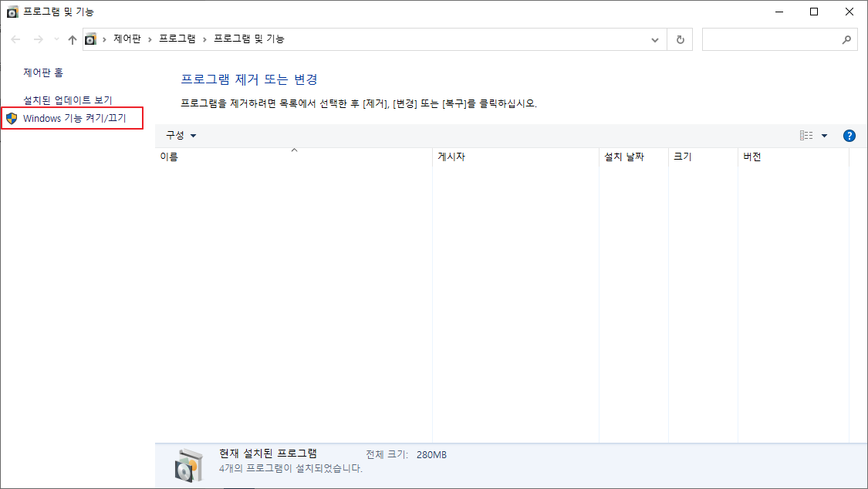
Task: Go up one level with up arrow
Action: coord(73,39)
